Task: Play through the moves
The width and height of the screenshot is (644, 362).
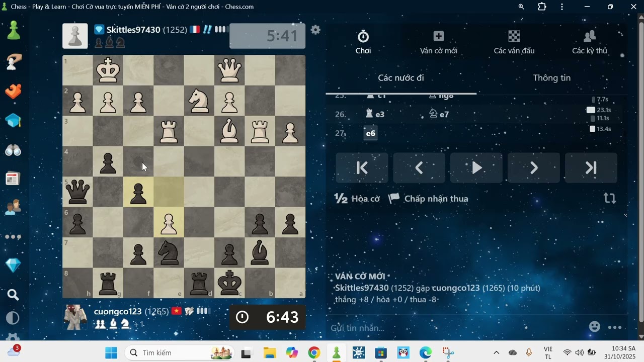Action: 476,168
